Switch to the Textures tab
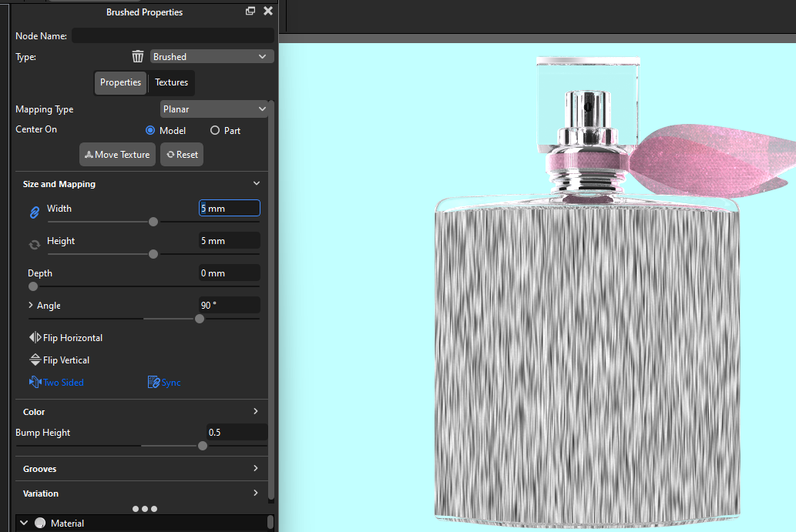 tap(170, 82)
